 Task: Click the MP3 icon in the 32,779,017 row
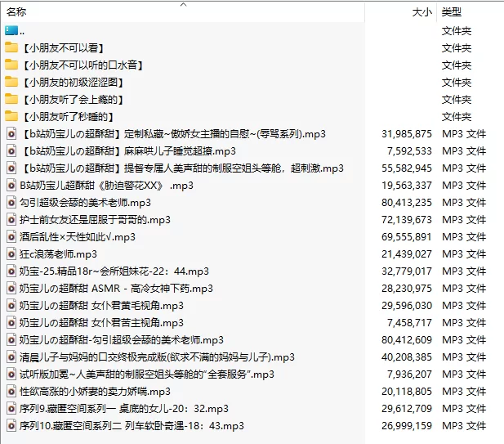[x=11, y=271]
